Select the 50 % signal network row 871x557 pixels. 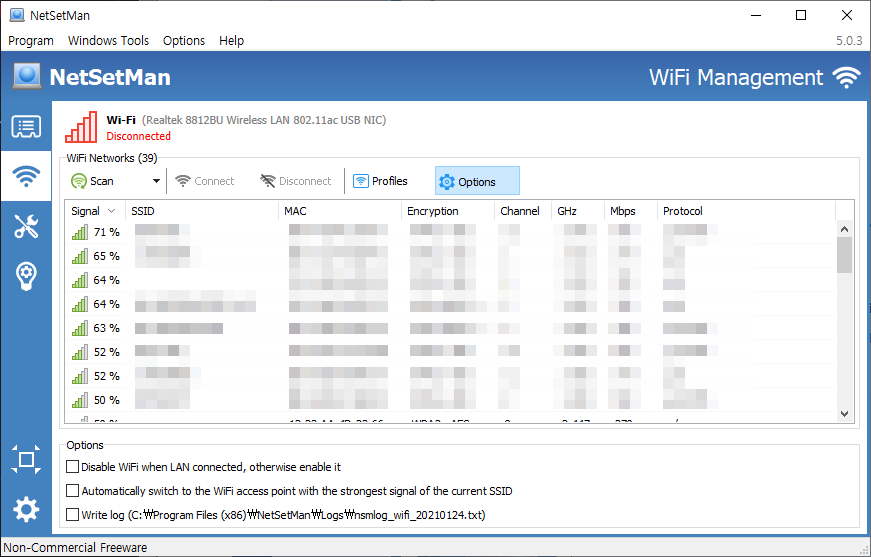point(450,400)
